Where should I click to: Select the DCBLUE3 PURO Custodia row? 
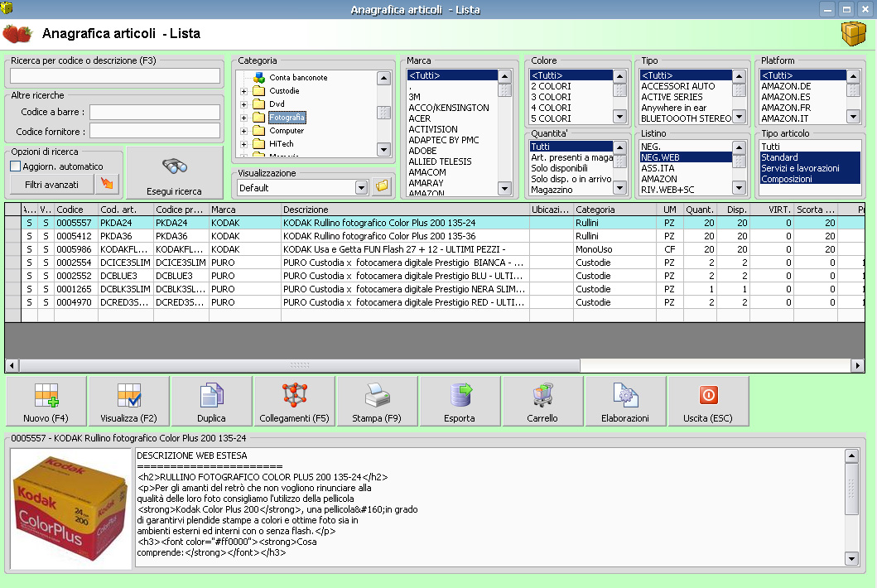coord(434,276)
